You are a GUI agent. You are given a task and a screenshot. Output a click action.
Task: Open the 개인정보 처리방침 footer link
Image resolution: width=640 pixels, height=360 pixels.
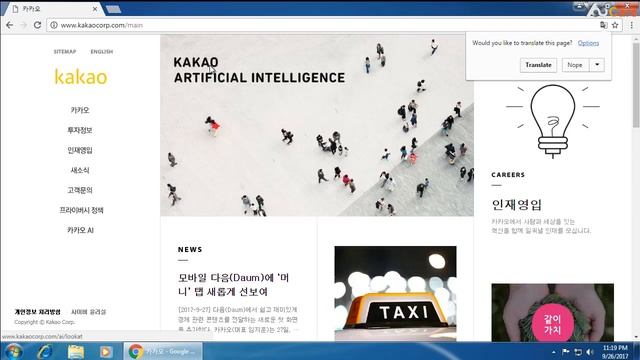pyautogui.click(x=38, y=312)
